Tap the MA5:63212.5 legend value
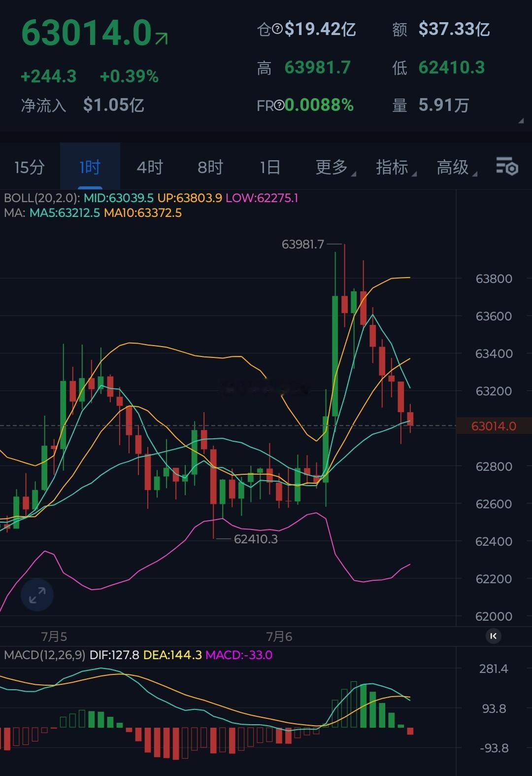 (x=65, y=213)
